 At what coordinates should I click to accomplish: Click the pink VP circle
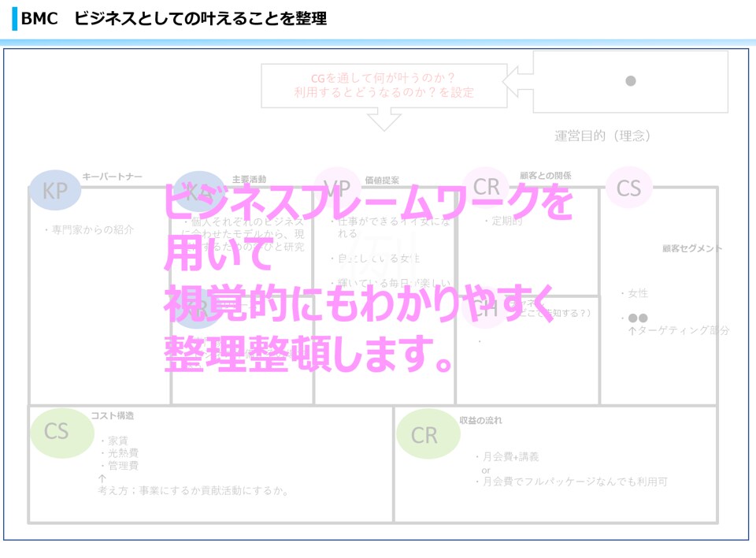(337, 188)
